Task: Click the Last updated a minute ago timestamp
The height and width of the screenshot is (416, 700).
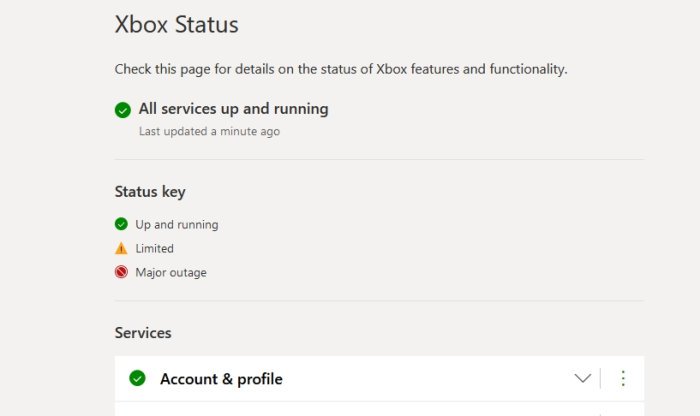Action: click(x=209, y=131)
